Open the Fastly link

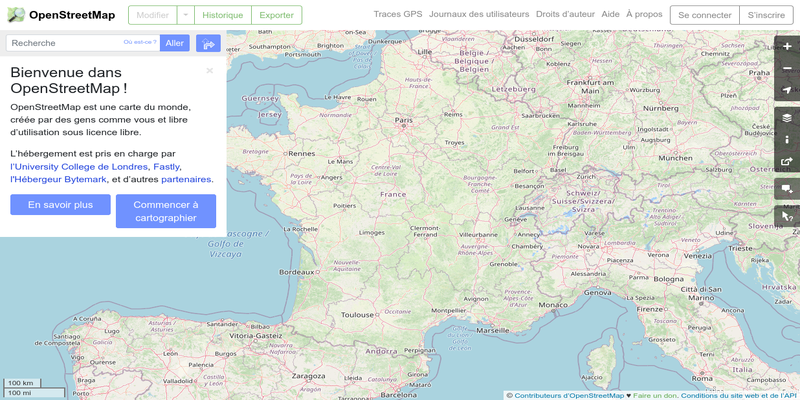(x=166, y=166)
